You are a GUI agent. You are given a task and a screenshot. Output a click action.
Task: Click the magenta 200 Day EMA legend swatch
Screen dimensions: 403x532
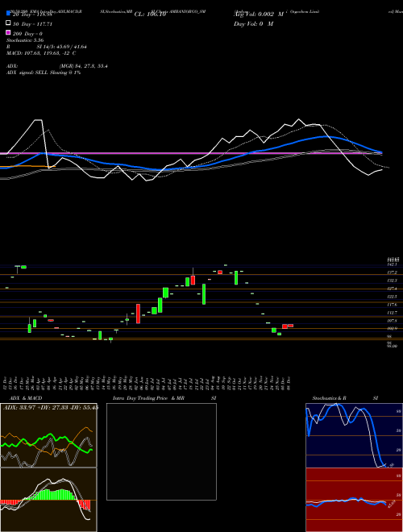click(8, 32)
